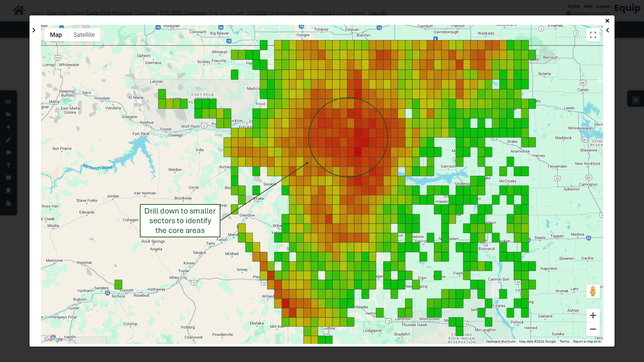Viewport: 644px width, 362px height.
Task: Open the bookmark icon in left sidebar
Action: (8, 190)
